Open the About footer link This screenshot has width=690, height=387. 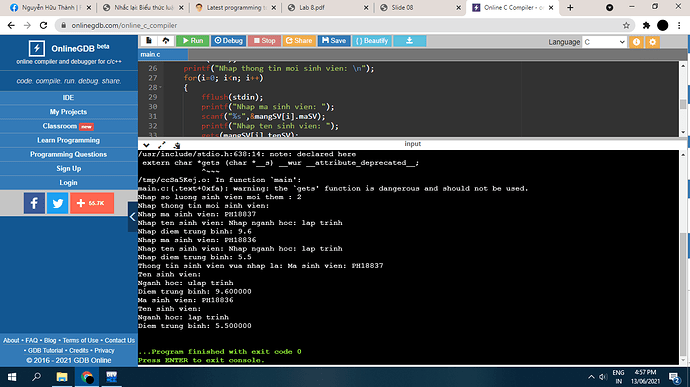coord(11,340)
